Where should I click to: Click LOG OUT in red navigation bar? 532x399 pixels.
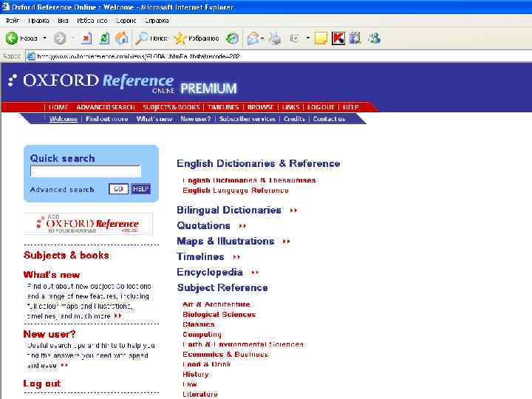tap(321, 107)
